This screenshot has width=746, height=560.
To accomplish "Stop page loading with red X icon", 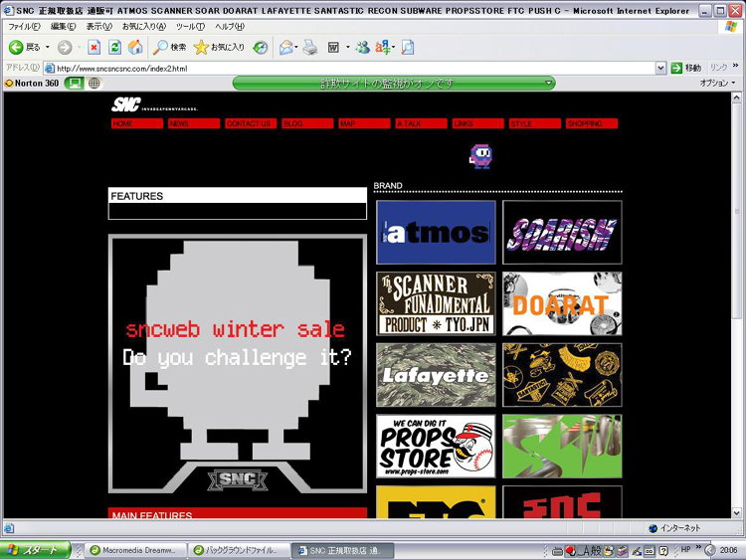I will pos(94,47).
